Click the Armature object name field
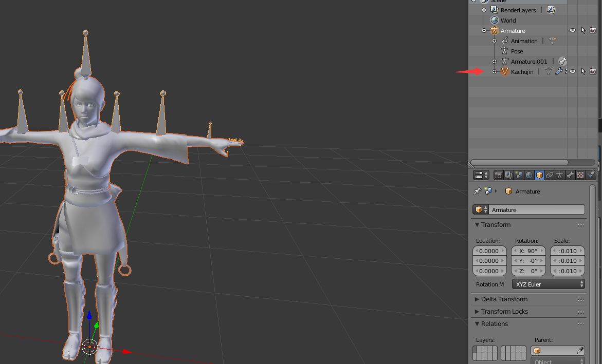The image size is (602, 364). click(536, 210)
